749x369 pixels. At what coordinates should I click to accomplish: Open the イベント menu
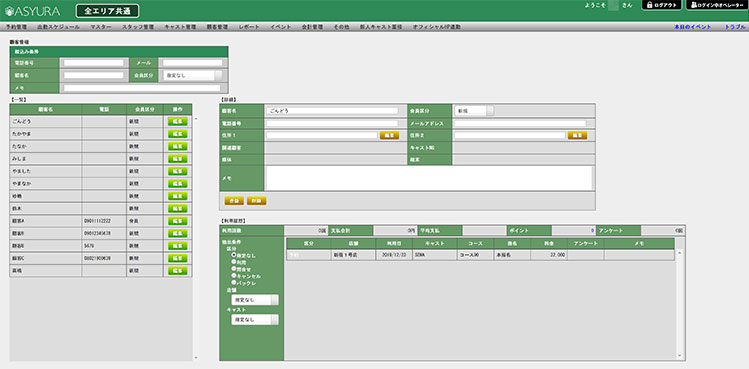pyautogui.click(x=280, y=27)
